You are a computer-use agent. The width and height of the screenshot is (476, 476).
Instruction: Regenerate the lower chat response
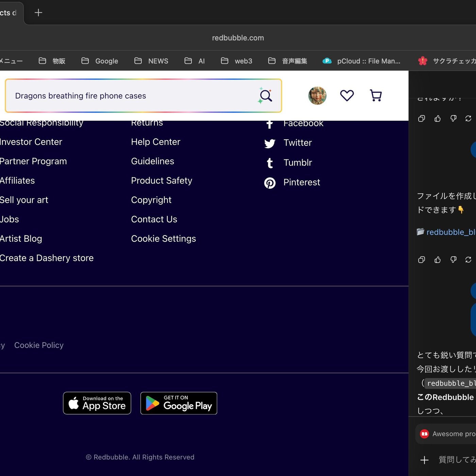(468, 260)
